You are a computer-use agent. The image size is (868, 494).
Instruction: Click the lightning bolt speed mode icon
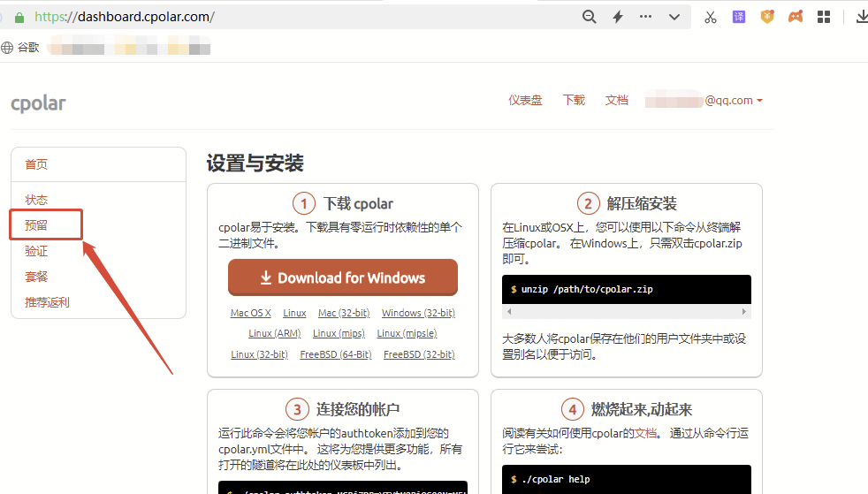click(618, 17)
